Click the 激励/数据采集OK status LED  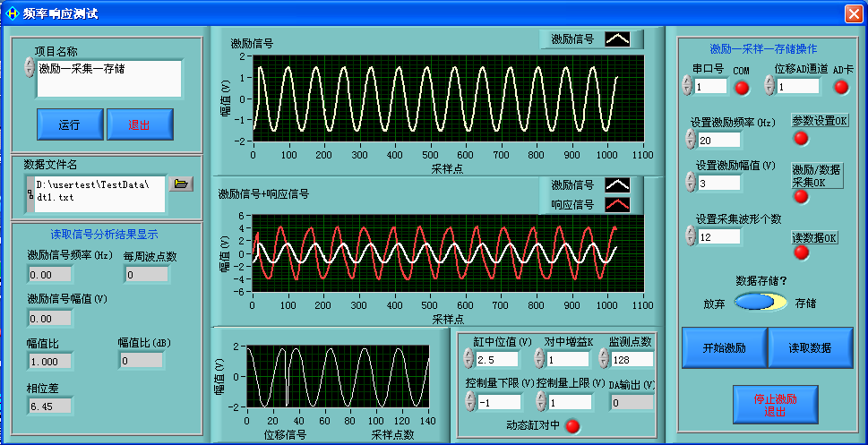click(x=801, y=196)
